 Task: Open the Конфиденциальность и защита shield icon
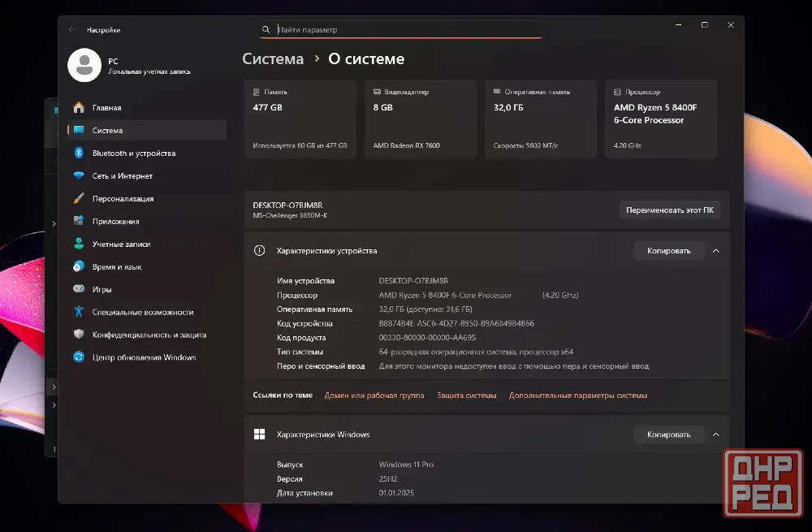[79, 334]
